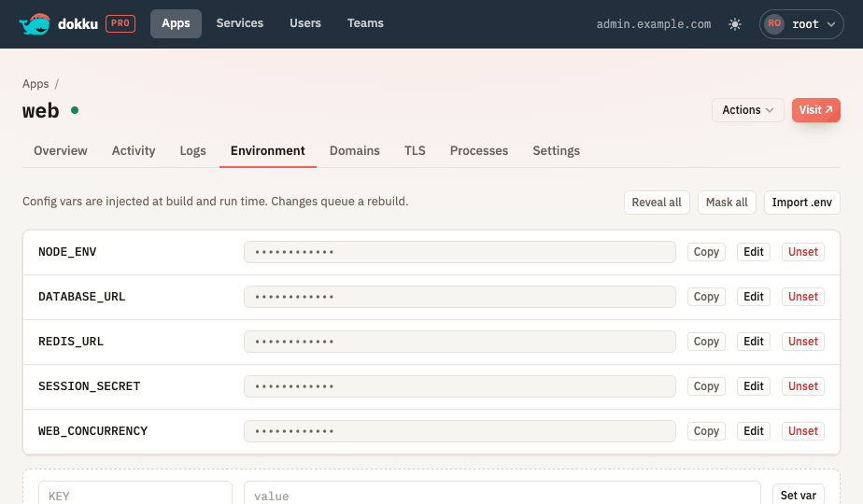Click the dokku whale logo
Image resolution: width=863 pixels, height=504 pixels.
35,24
